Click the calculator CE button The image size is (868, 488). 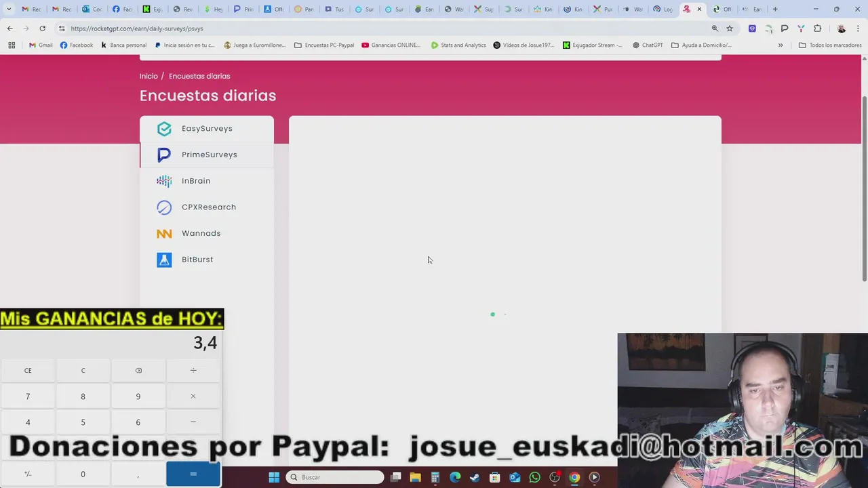[28, 371]
